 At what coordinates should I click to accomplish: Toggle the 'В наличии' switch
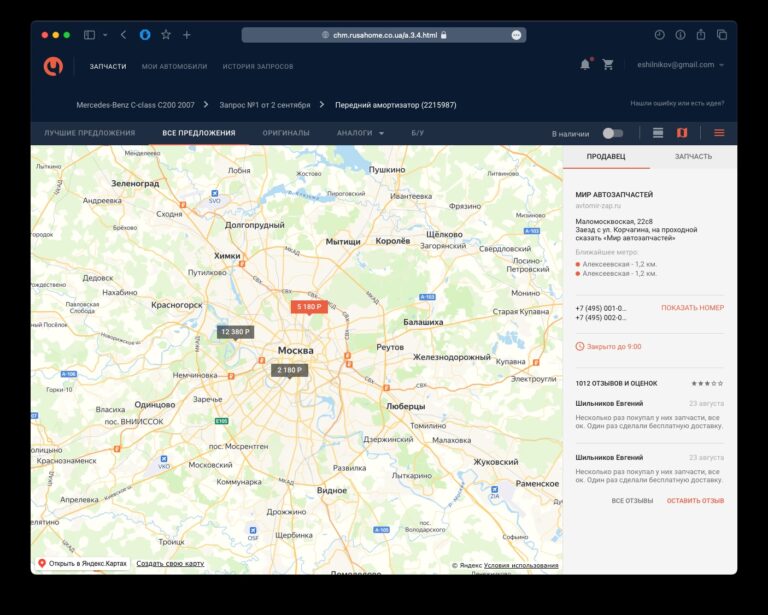613,133
